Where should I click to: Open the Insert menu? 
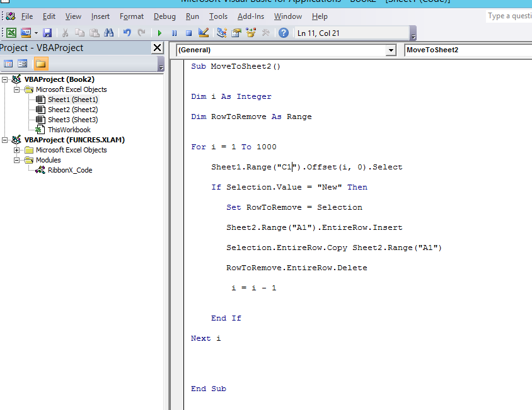coord(100,16)
